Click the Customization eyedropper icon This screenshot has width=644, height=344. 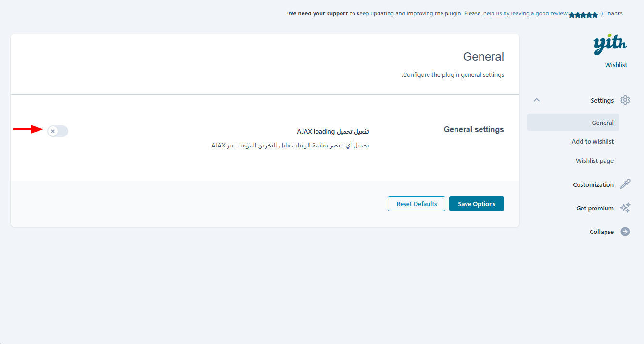point(625,184)
